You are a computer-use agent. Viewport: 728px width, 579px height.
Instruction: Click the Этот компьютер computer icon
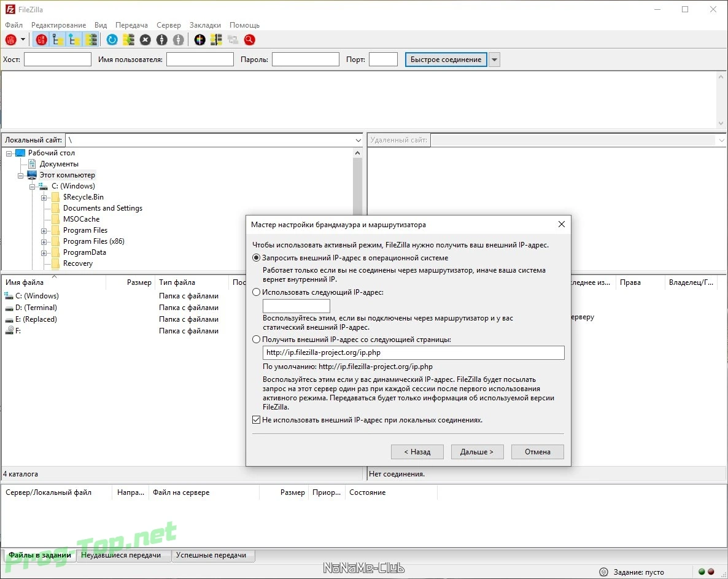tap(31, 175)
